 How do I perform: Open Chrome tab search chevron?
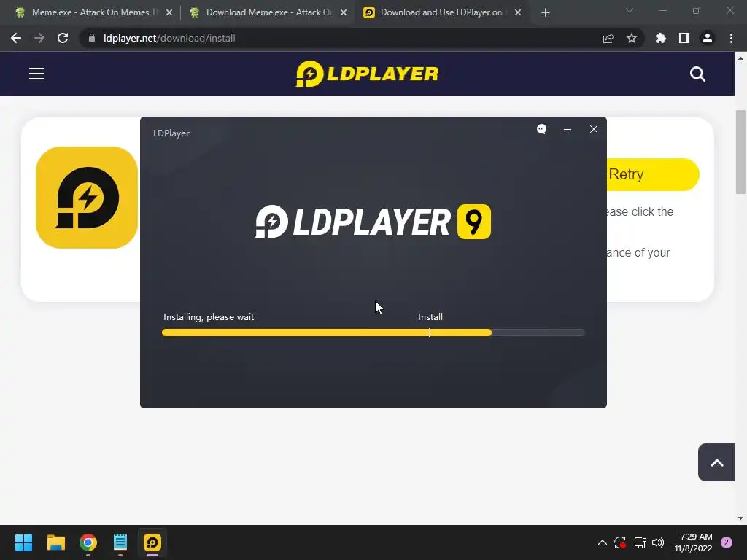coord(630,10)
